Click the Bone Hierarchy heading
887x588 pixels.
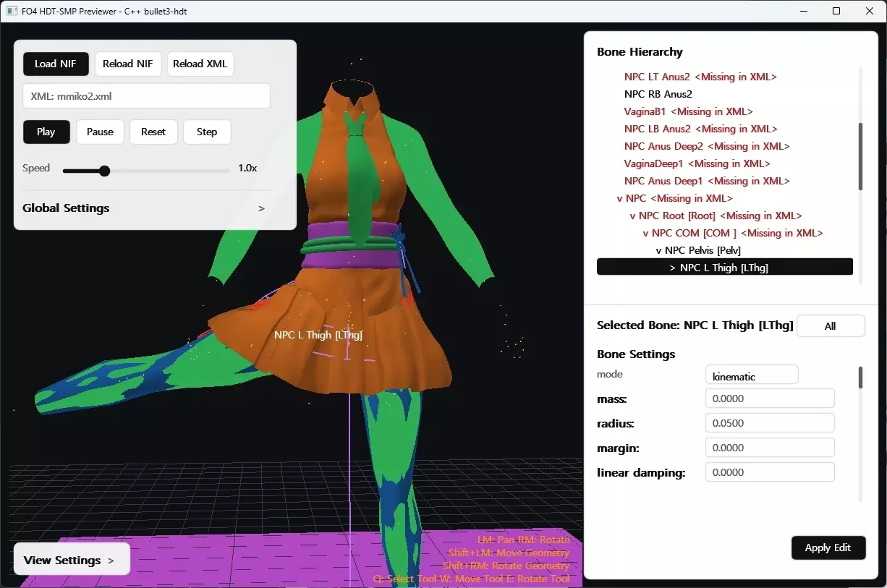coord(640,52)
